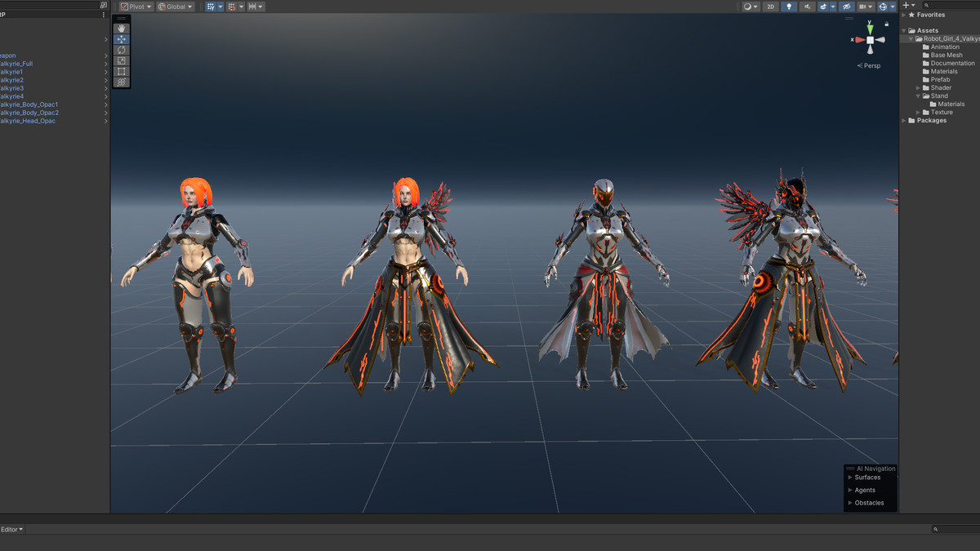Click the orientation gizmo center cube
980x551 pixels.
(x=871, y=40)
